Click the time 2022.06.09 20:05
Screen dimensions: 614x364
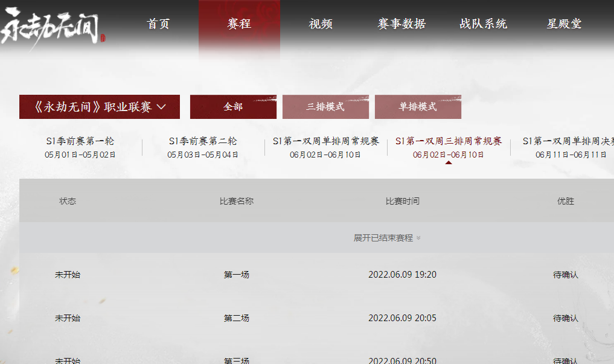pyautogui.click(x=403, y=318)
